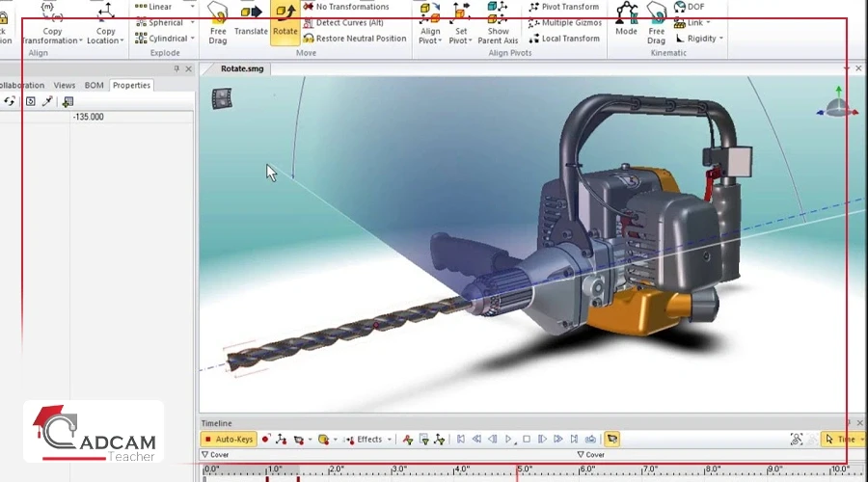Image resolution: width=868 pixels, height=482 pixels.
Task: Pin the left properties panel
Action: (176, 68)
